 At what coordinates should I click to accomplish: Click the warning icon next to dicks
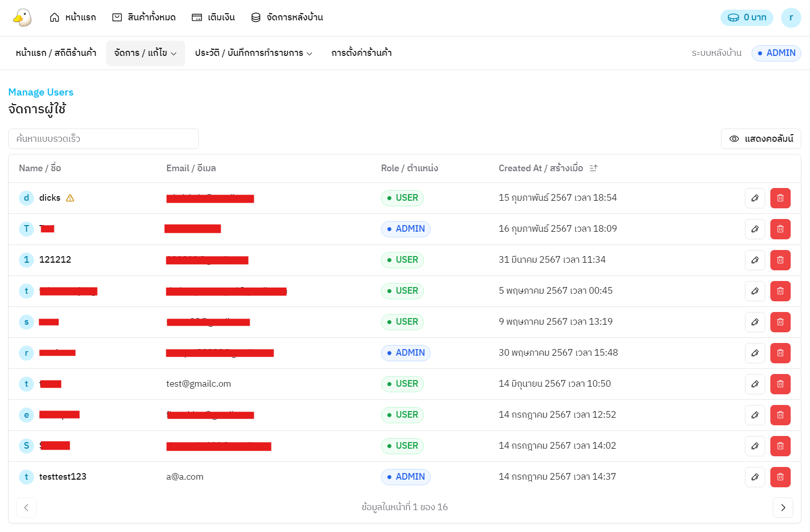(x=70, y=198)
